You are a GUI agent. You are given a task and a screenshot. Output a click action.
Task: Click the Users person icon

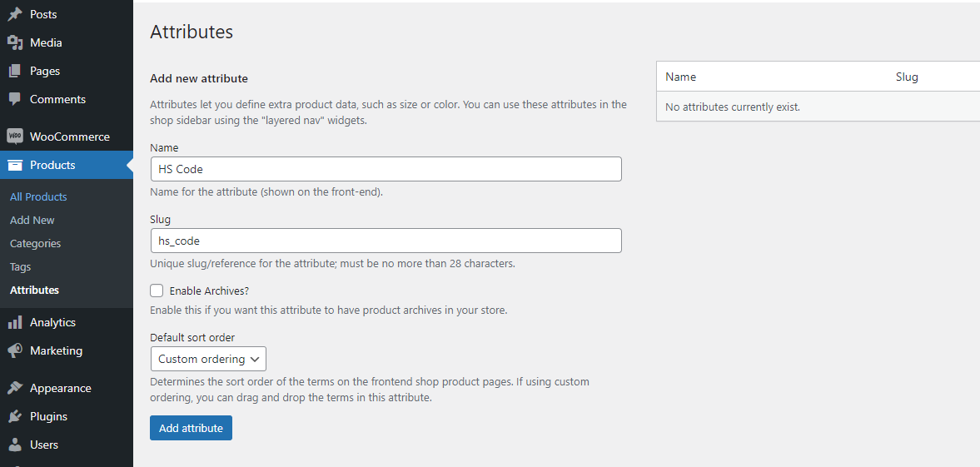click(15, 445)
